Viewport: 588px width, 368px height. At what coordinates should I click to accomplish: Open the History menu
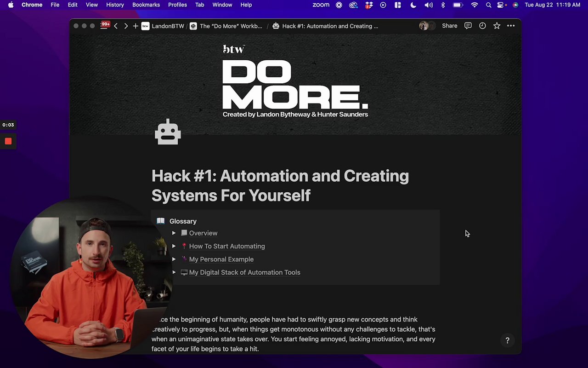pos(115,5)
